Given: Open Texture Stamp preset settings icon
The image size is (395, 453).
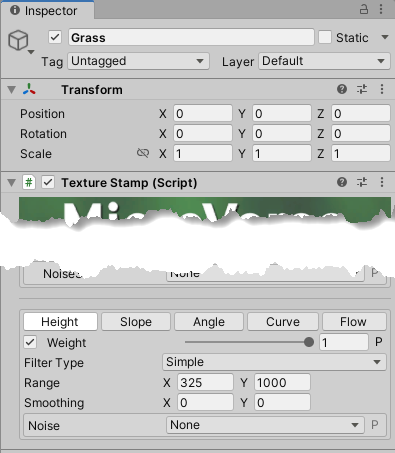Looking at the screenshot, I should click(x=362, y=182).
